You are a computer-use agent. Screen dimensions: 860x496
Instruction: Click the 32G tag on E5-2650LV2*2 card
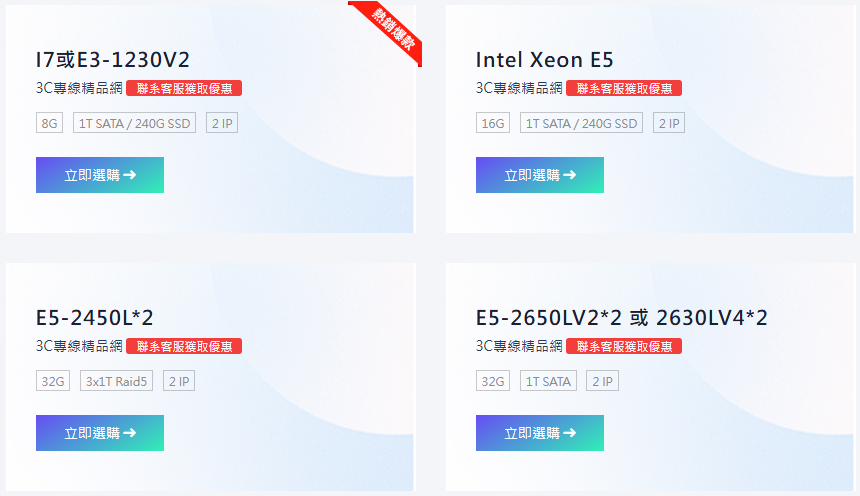pyautogui.click(x=493, y=382)
